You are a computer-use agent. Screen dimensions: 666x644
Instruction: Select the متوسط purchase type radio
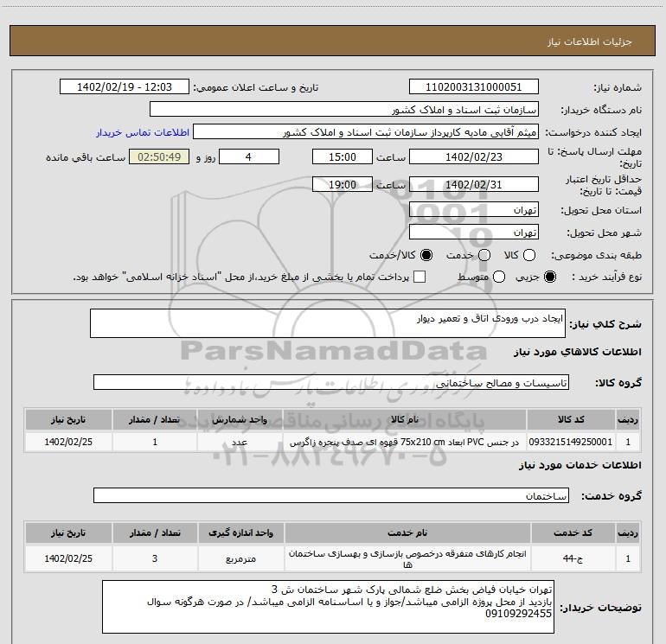[499, 277]
